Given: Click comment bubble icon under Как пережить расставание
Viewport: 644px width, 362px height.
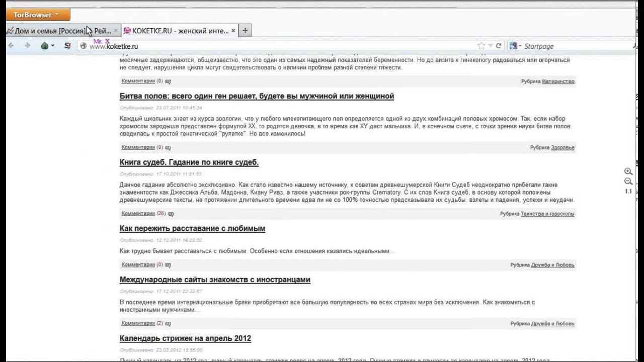Looking at the screenshot, I should [168, 265].
